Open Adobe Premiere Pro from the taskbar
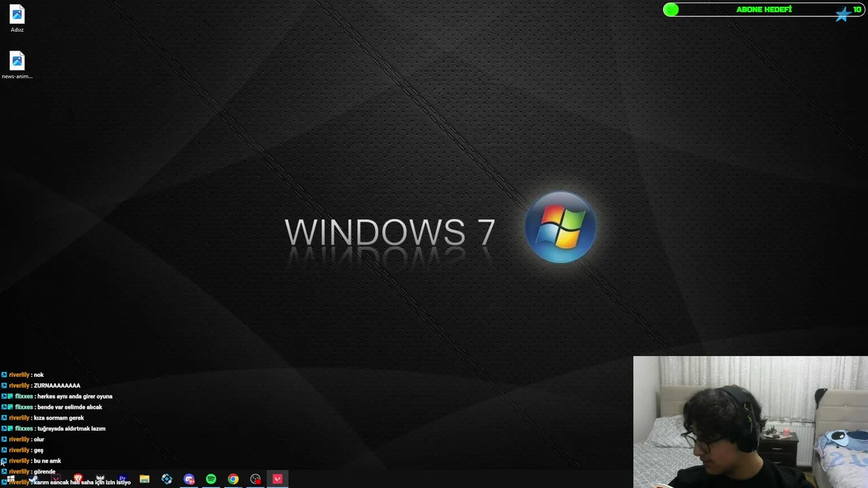Image resolution: width=868 pixels, height=488 pixels. coord(123,479)
